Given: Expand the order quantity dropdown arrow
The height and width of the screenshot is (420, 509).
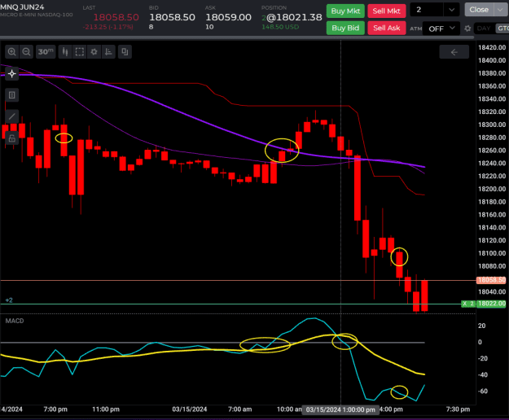Looking at the screenshot, I should click(x=451, y=10).
